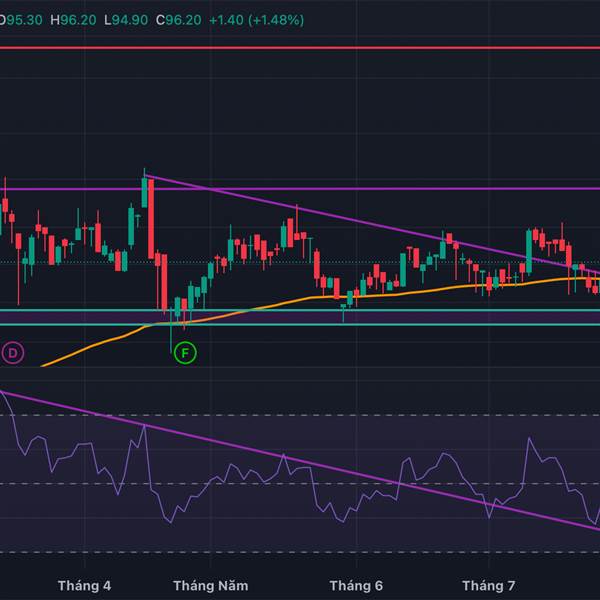This screenshot has height=600, width=600.
Task: Click the H96.20 high value
Action: coord(73,20)
